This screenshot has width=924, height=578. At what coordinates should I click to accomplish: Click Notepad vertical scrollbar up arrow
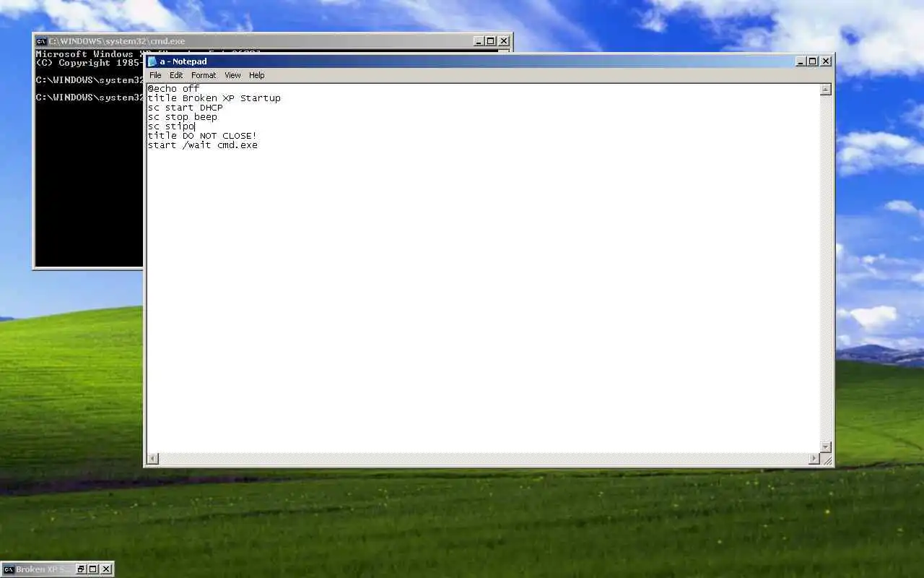pos(826,90)
